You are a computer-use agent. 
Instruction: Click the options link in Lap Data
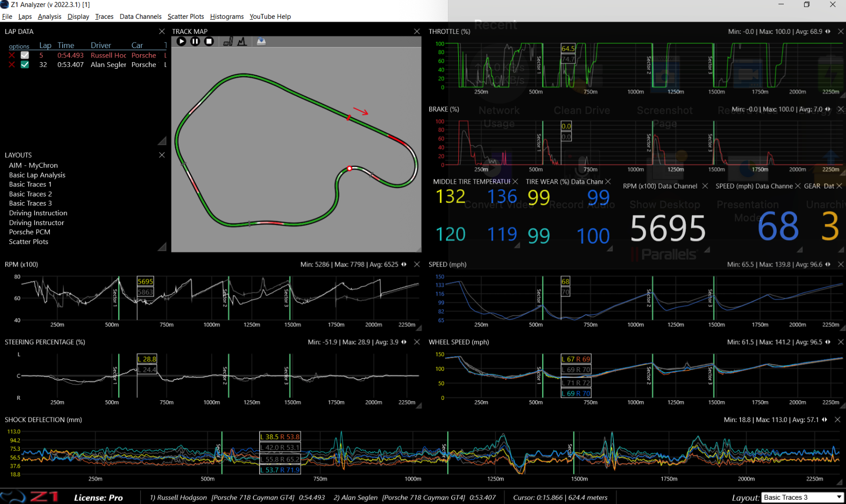(19, 46)
